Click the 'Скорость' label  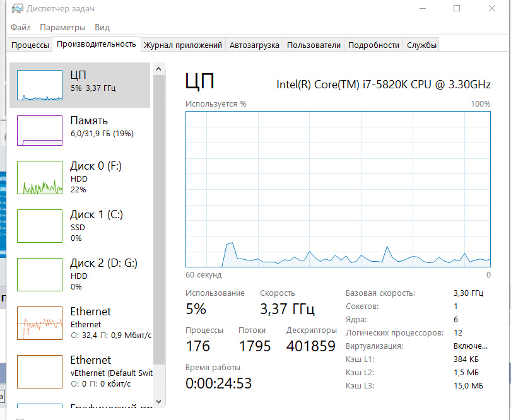coord(278,293)
